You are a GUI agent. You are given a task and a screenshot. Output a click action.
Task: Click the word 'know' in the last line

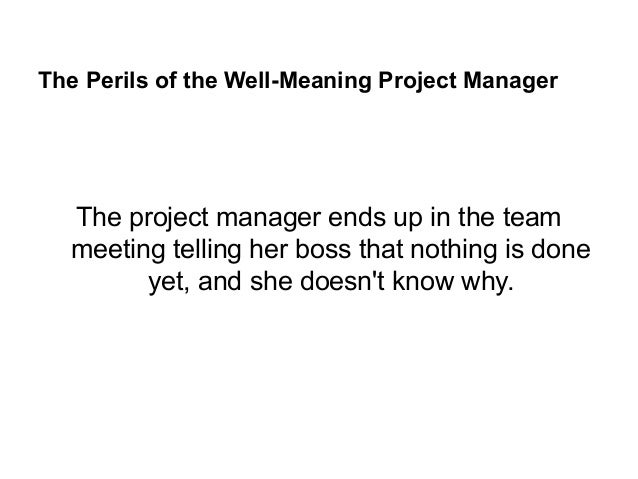423,281
